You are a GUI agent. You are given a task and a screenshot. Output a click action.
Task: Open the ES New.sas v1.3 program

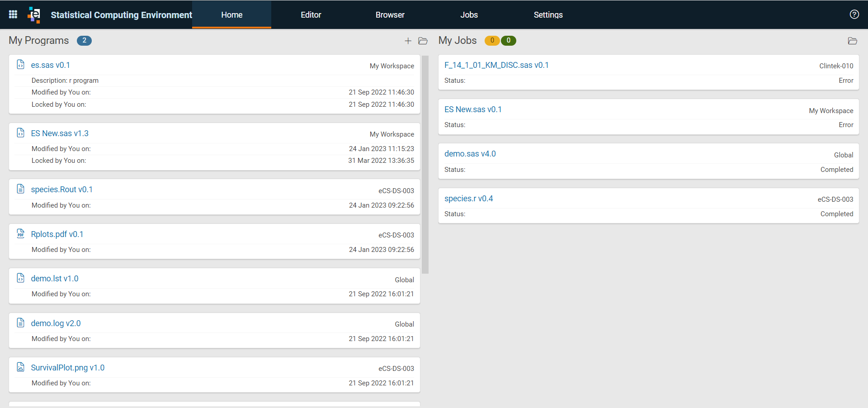click(x=60, y=133)
